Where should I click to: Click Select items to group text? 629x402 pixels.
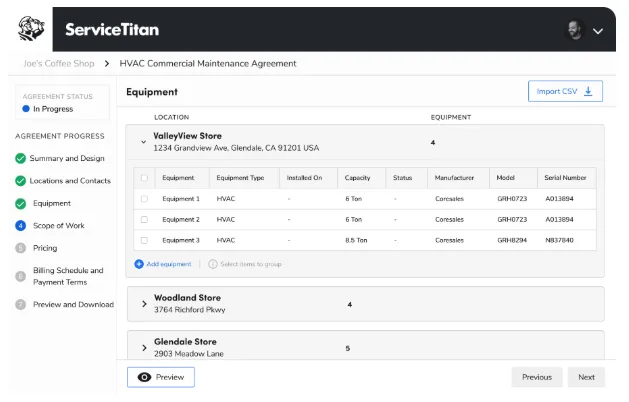point(251,264)
